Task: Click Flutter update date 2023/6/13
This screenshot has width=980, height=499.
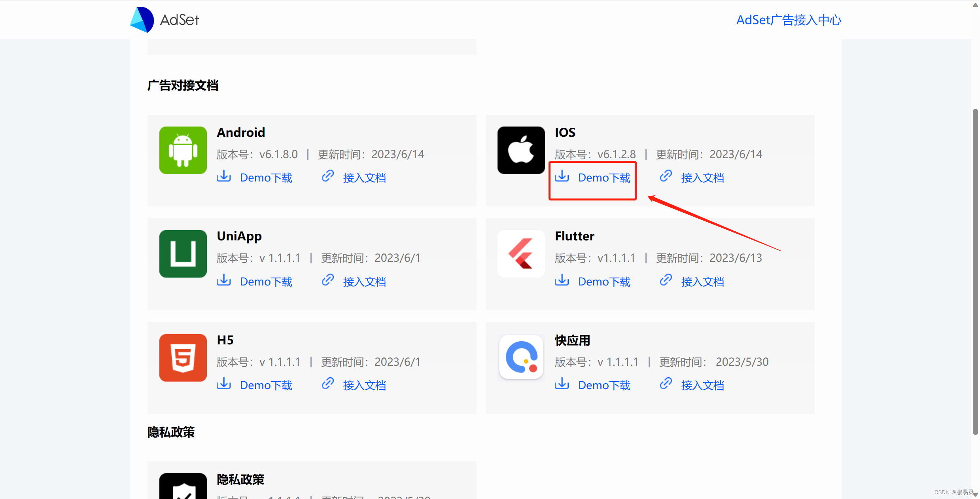Action: coord(736,258)
